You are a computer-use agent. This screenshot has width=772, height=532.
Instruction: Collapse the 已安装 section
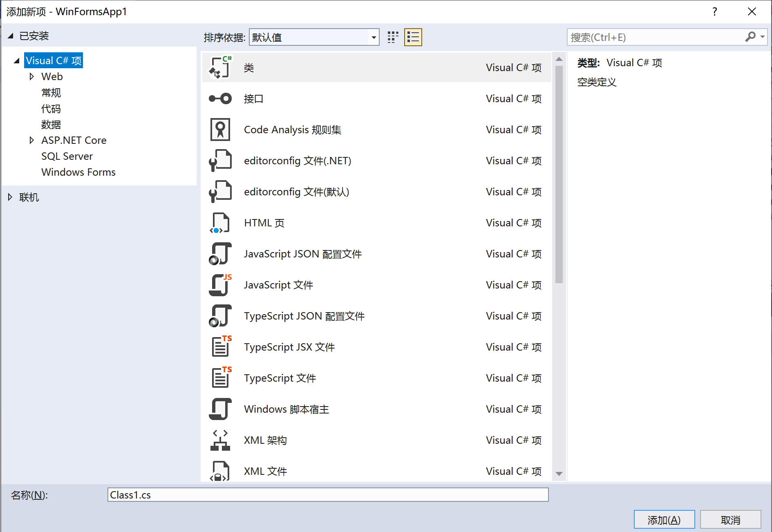tap(11, 36)
